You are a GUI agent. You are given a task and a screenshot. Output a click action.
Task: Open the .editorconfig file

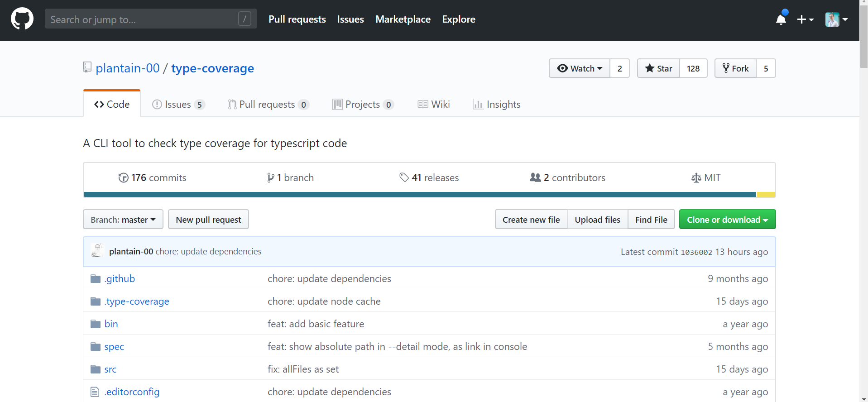click(x=132, y=392)
